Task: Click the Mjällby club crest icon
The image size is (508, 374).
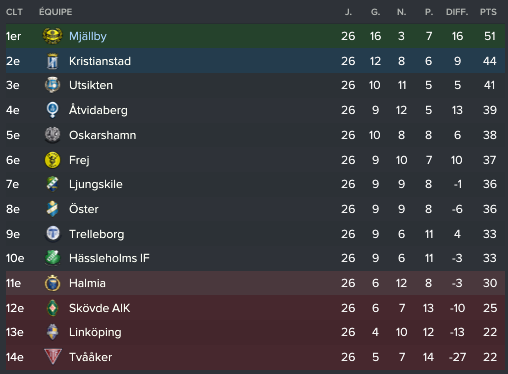Action: click(52, 36)
